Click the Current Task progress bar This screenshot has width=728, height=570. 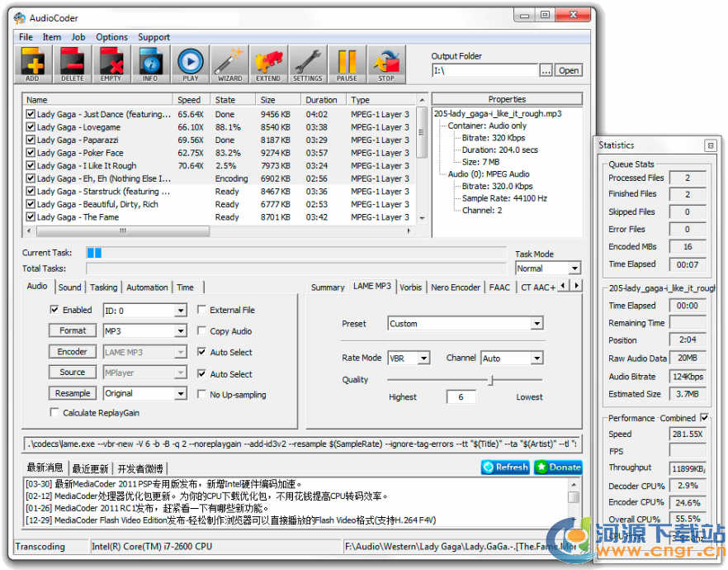click(x=296, y=253)
